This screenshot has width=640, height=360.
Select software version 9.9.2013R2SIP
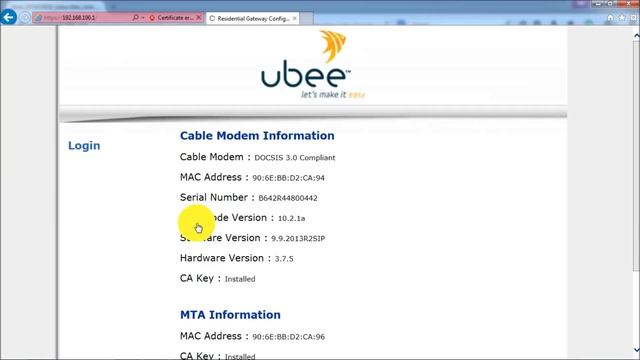pyautogui.click(x=298, y=238)
